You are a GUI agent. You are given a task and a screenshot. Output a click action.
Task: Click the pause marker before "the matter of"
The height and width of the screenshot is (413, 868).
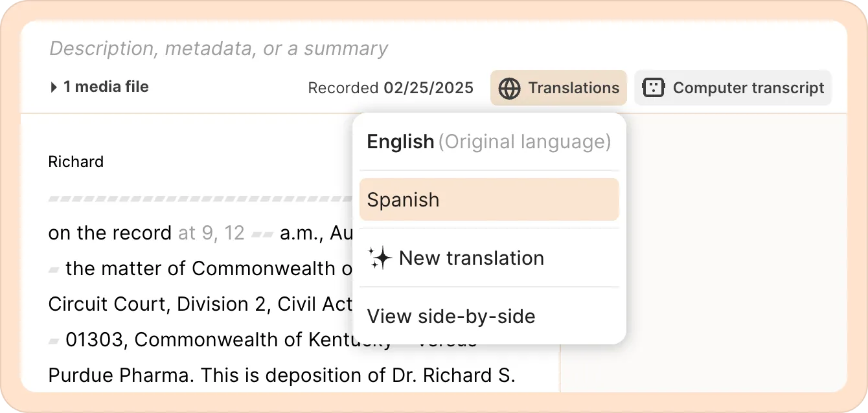click(x=54, y=269)
